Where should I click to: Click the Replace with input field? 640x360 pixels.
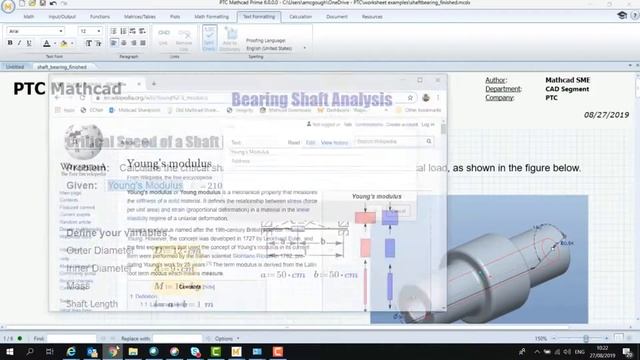click(x=178, y=338)
